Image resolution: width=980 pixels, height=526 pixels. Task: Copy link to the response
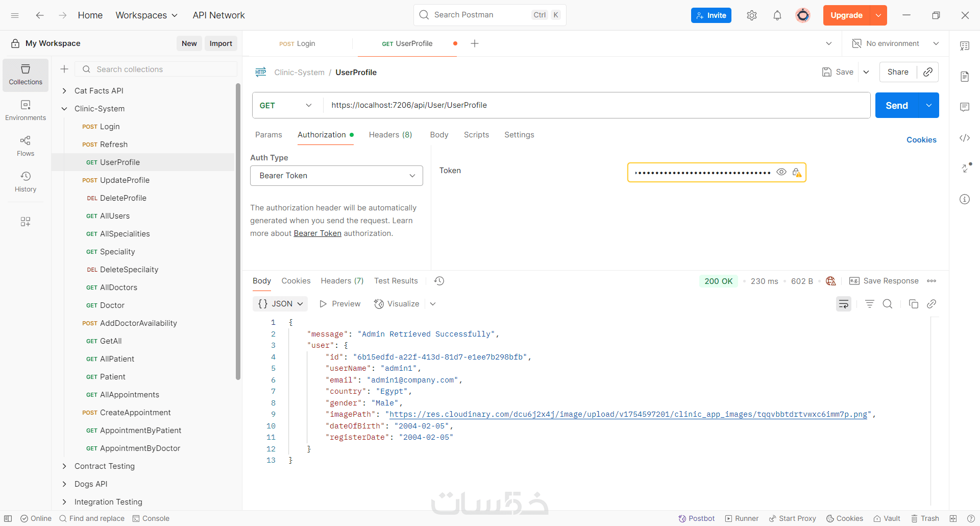[932, 304]
